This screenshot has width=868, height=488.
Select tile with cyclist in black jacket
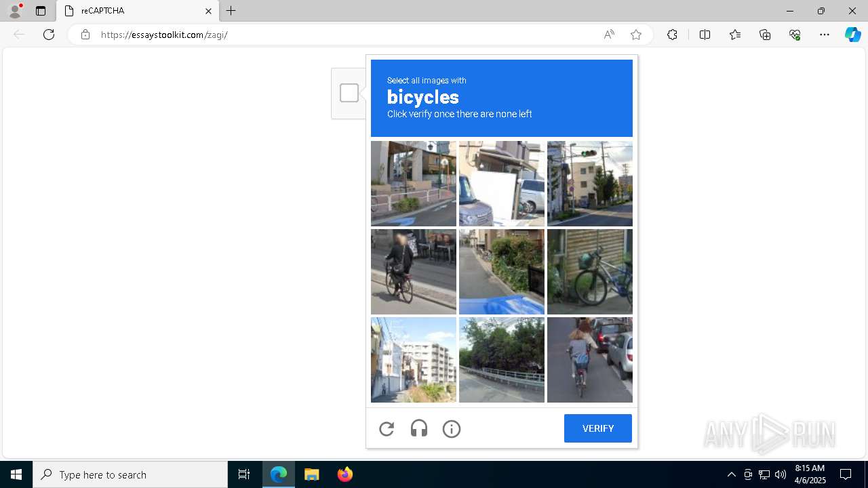[414, 272]
